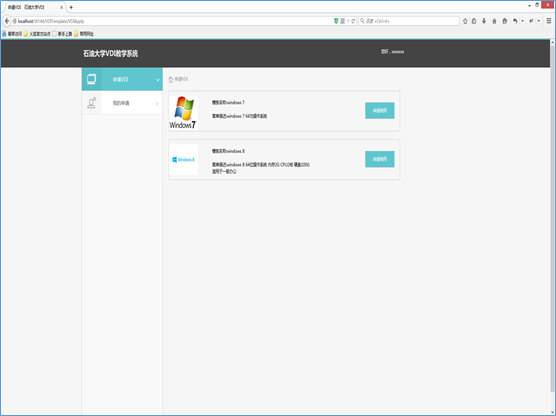Open the browser hamburger menu
Image resolution: width=556 pixels, height=416 pixels.
pyautogui.click(x=549, y=21)
